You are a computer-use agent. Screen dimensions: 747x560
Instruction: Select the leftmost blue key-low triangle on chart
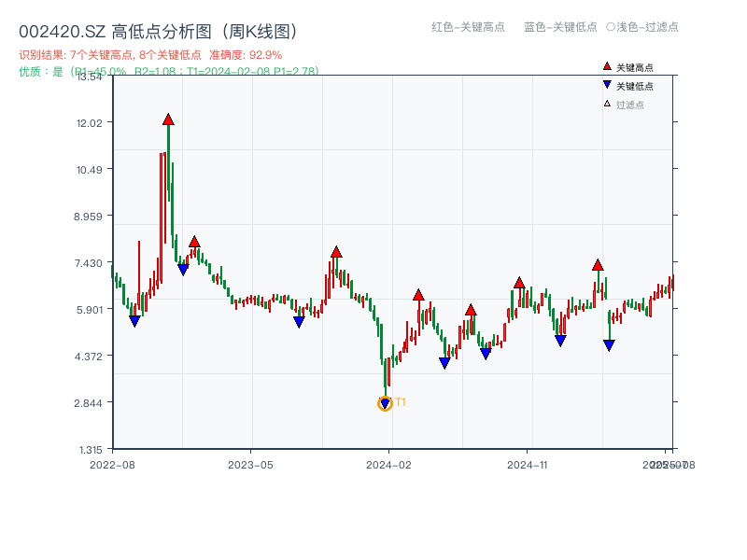click(134, 321)
